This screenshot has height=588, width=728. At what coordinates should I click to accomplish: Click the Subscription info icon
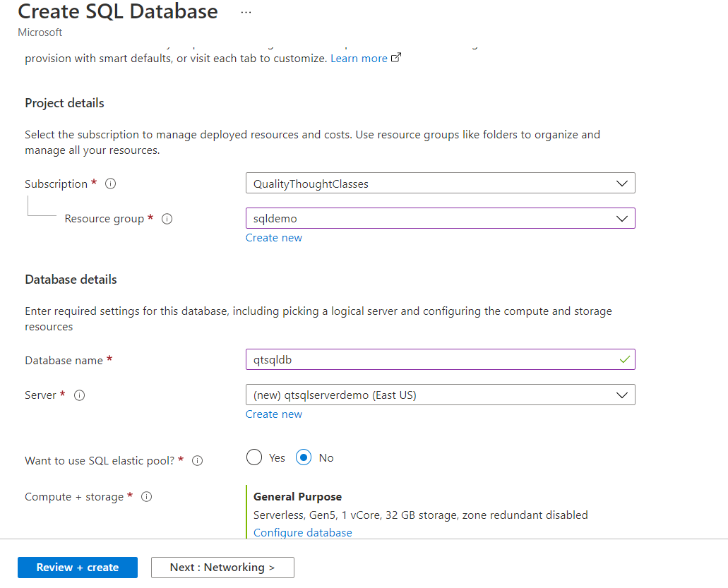click(x=110, y=184)
